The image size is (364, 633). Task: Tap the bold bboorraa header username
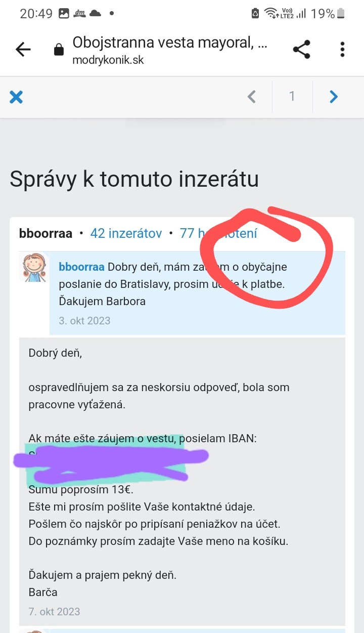[x=45, y=233]
